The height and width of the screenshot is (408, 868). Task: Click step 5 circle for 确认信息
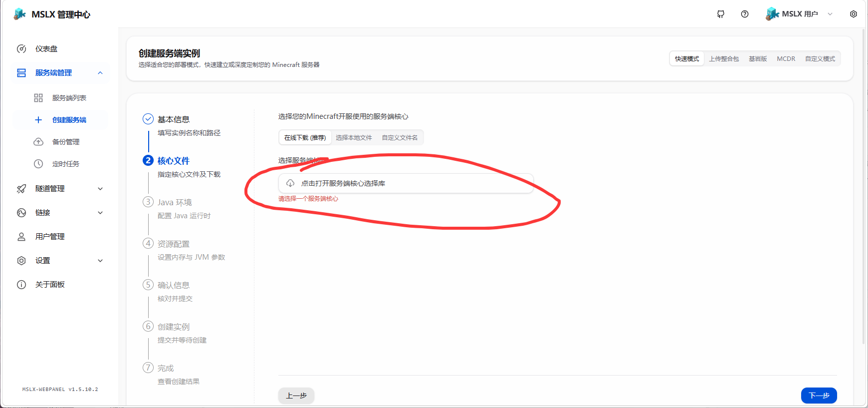(148, 285)
